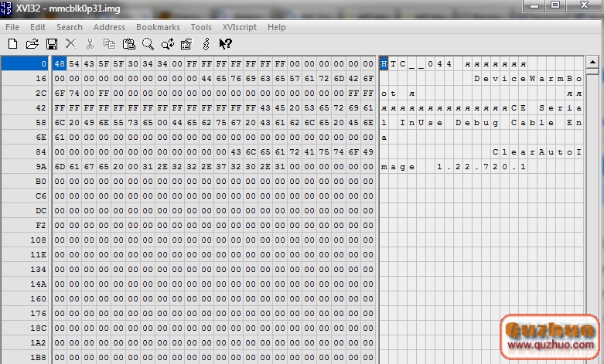604x364 pixels.
Task: Select hex byte 44 in row 16
Action: [x=206, y=79]
